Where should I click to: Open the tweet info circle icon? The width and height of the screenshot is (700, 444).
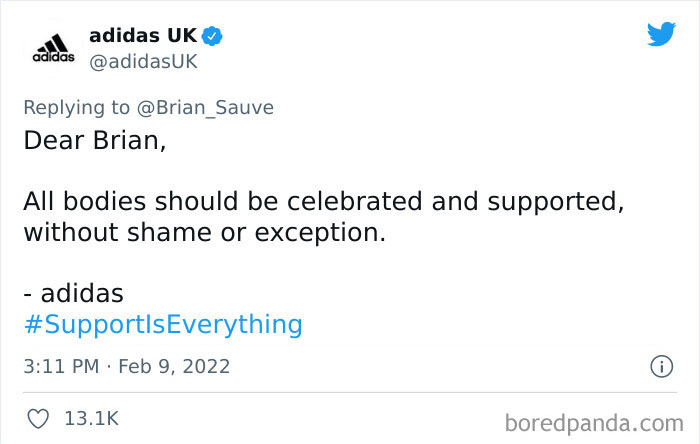point(660,367)
